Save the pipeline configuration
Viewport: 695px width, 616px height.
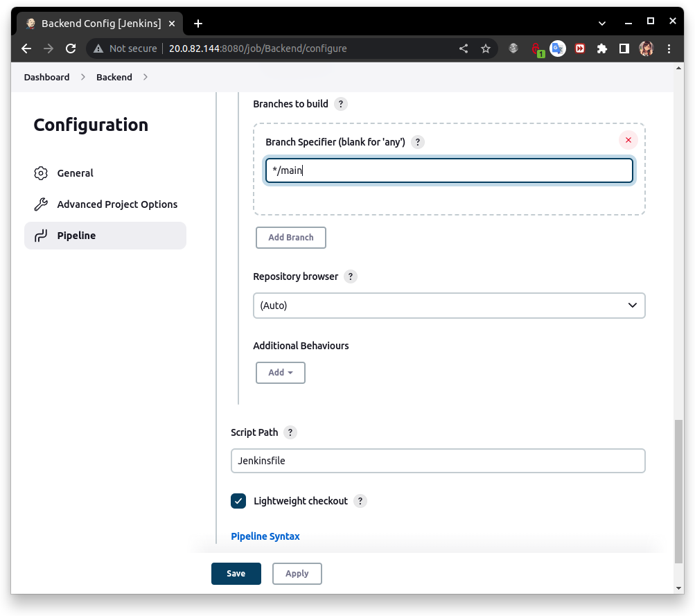(236, 573)
